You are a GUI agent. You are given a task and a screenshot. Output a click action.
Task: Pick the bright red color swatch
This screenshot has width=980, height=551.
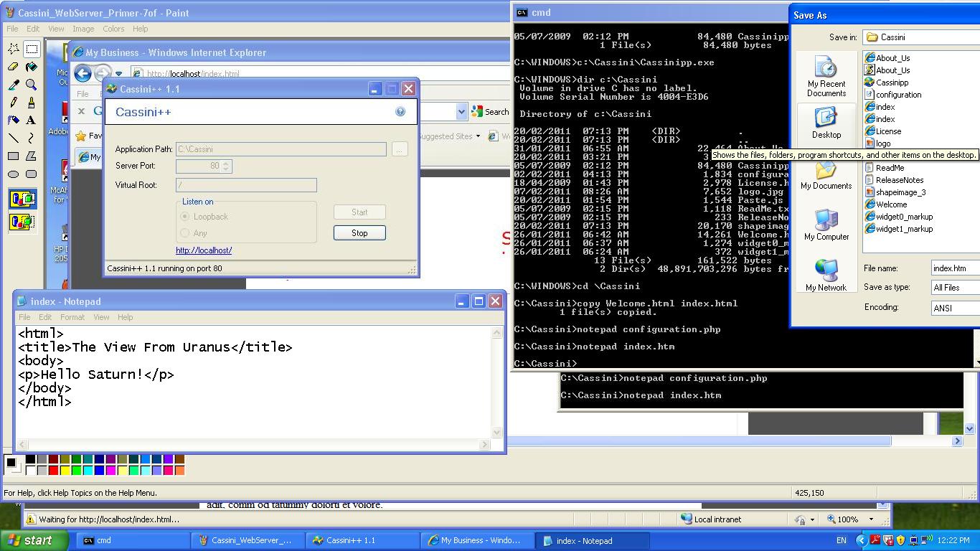point(53,471)
